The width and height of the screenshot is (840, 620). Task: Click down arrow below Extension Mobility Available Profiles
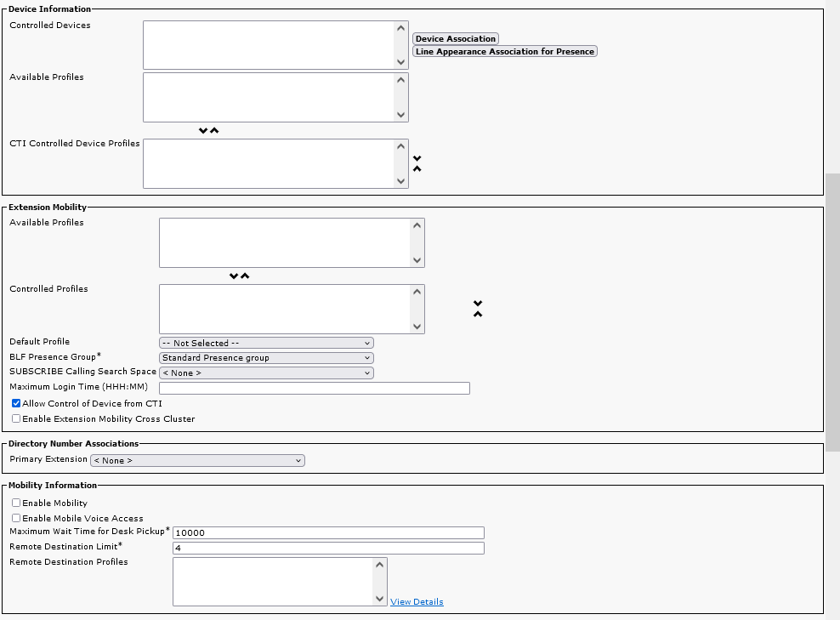click(x=234, y=276)
